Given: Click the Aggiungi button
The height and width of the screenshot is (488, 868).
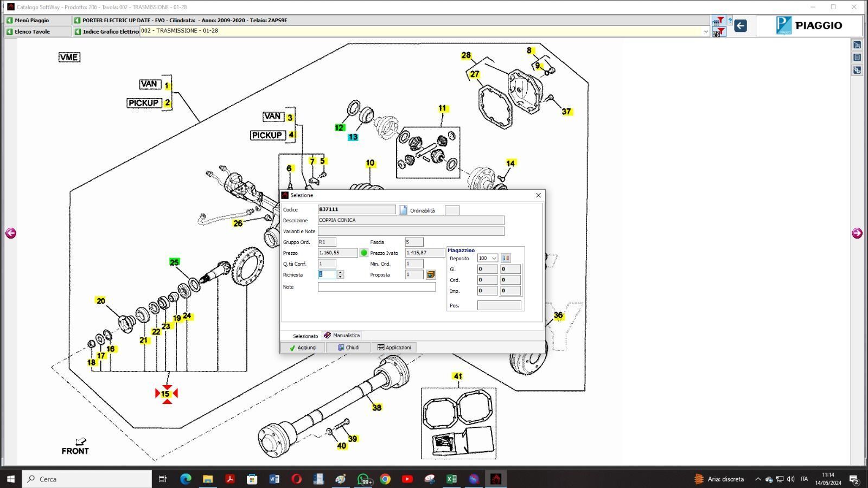Looking at the screenshot, I should (x=303, y=348).
